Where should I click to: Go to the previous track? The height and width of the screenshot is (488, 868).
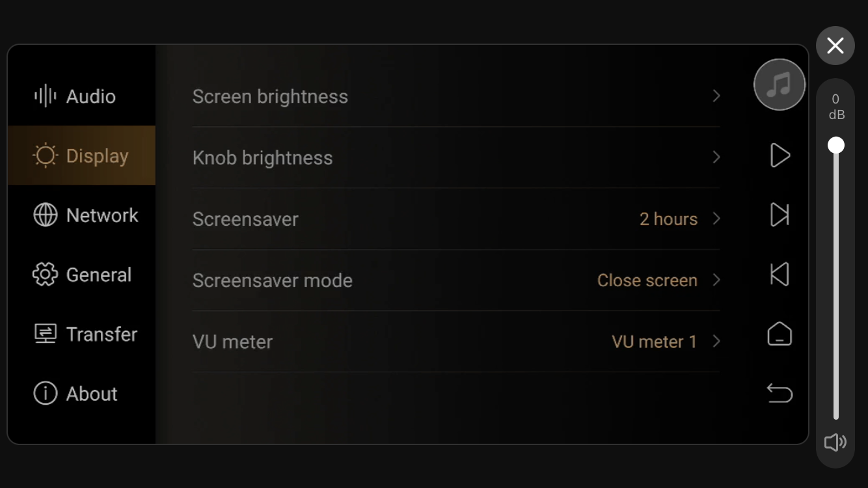point(780,275)
